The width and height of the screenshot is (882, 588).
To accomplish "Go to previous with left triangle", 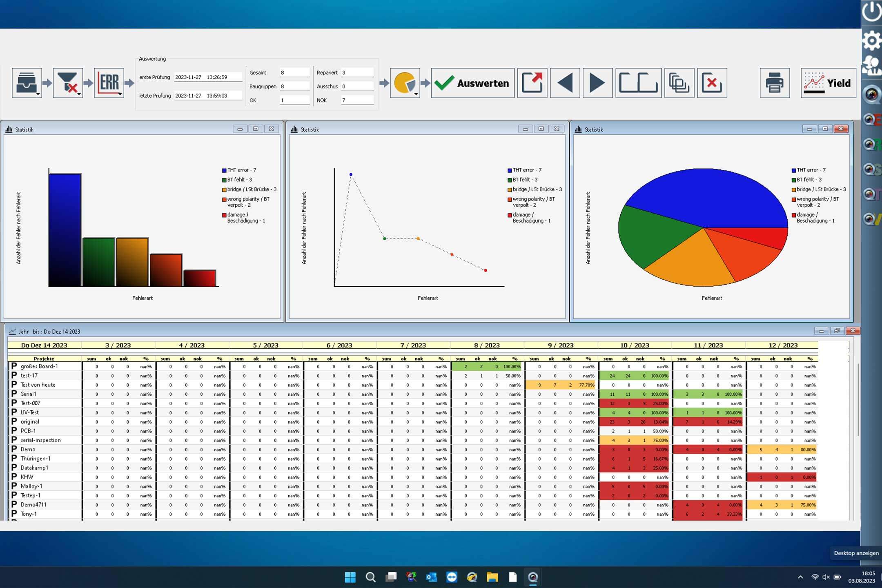I will tap(565, 83).
